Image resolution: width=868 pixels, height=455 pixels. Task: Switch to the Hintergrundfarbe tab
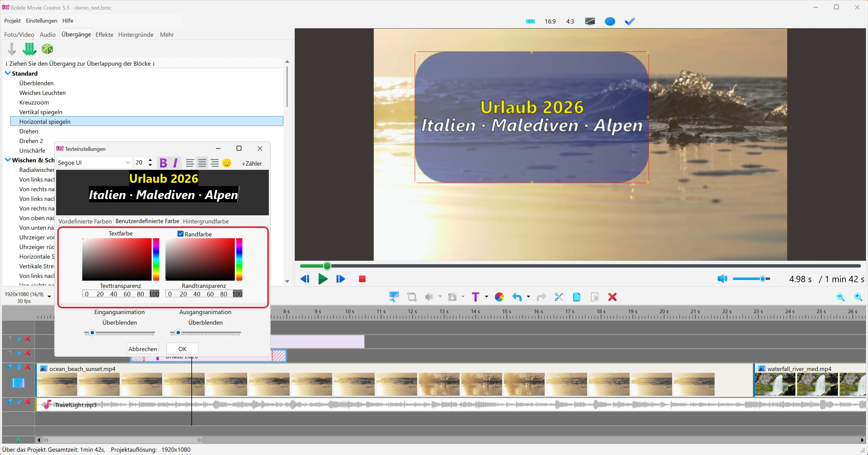point(206,221)
